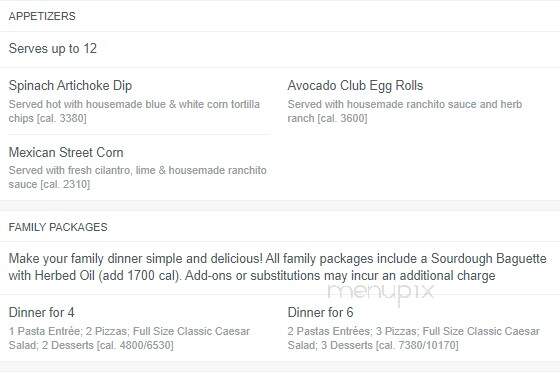Open the Spinach Artichoke Dip item
Screen dimensions: 560x374
point(70,85)
